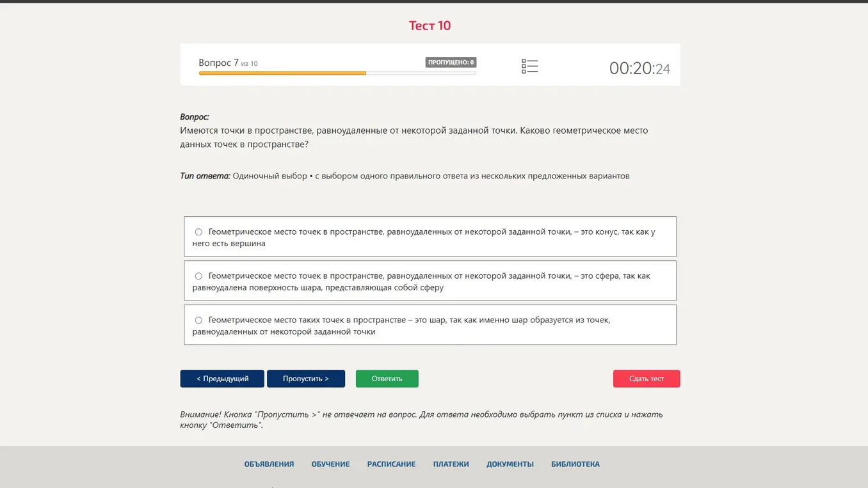Open the question list icon
The height and width of the screenshot is (488, 868).
click(x=529, y=66)
